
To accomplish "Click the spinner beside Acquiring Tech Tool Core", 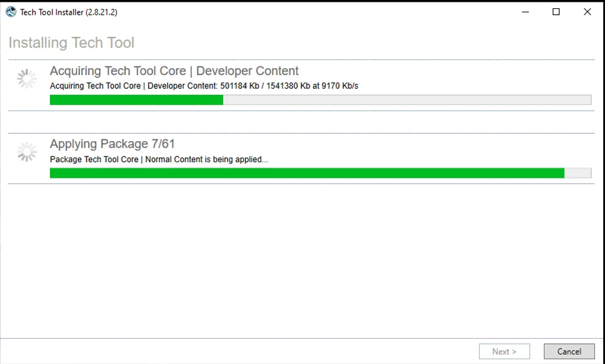I will tap(26, 79).
